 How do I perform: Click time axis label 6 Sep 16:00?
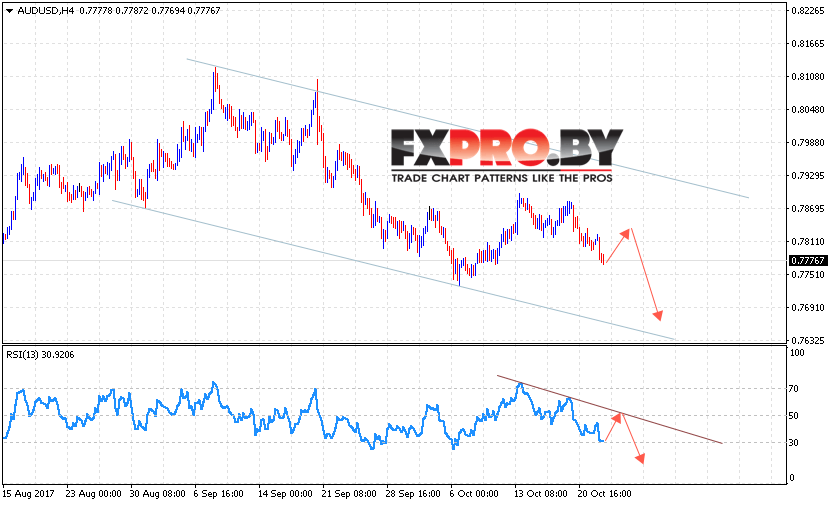pyautogui.click(x=218, y=494)
